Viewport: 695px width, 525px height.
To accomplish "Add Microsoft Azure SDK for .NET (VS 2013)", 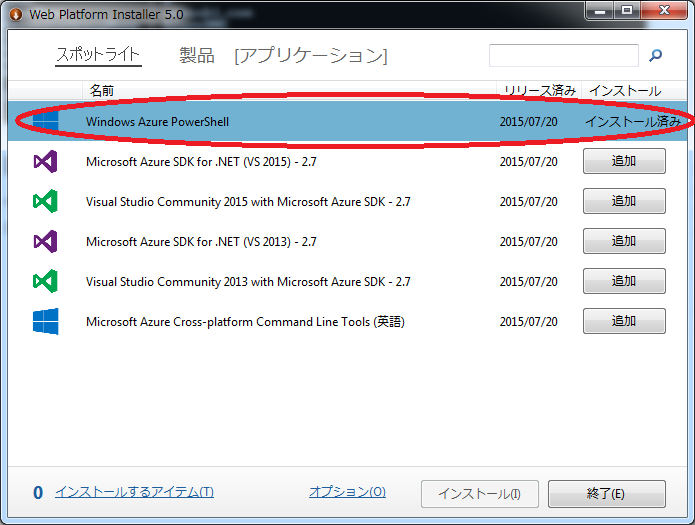I will (x=624, y=241).
